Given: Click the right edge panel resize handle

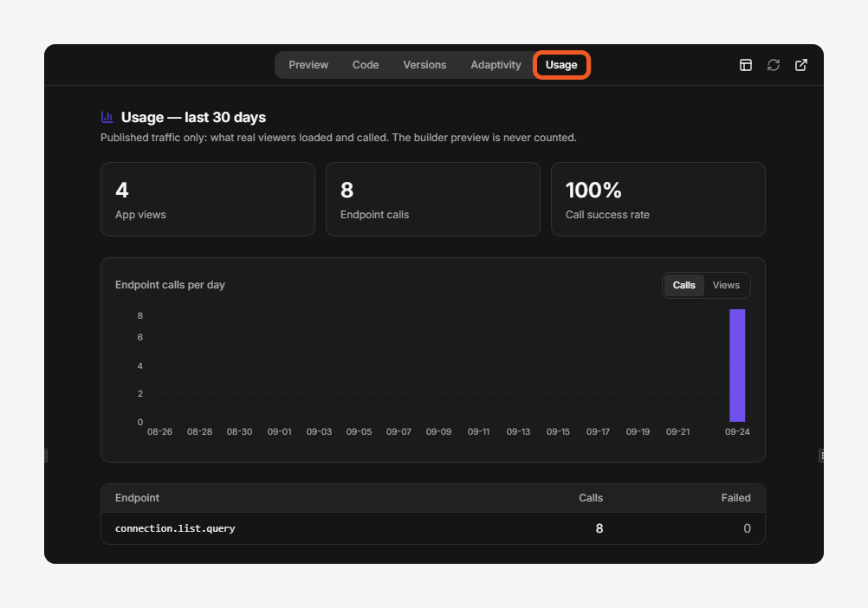Looking at the screenshot, I should coord(821,456).
